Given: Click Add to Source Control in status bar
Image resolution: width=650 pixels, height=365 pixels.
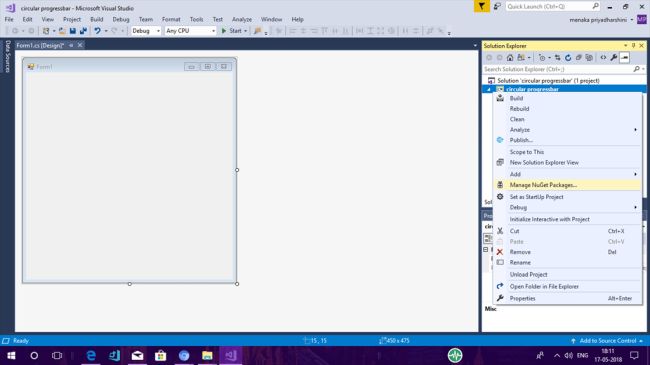Looking at the screenshot, I should coord(607,341).
